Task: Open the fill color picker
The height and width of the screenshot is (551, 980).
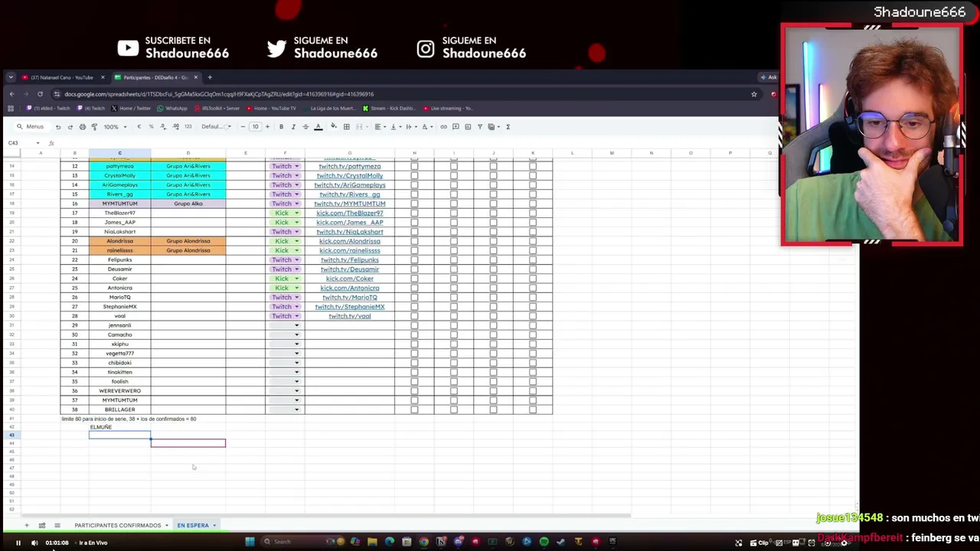Action: (333, 127)
